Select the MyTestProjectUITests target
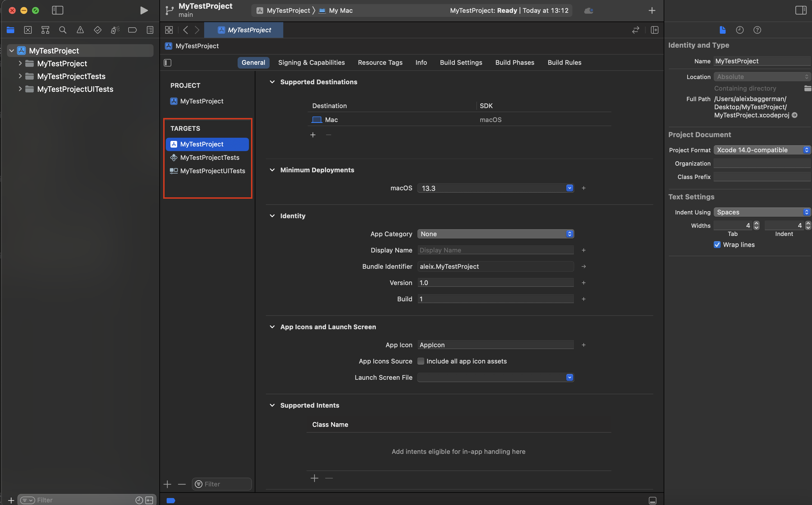Screen dimensions: 812x505 pyautogui.click(x=212, y=171)
